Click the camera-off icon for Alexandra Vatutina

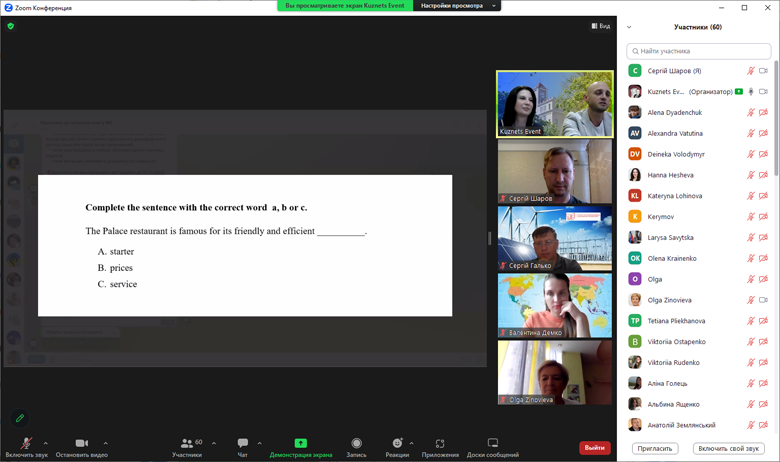763,133
